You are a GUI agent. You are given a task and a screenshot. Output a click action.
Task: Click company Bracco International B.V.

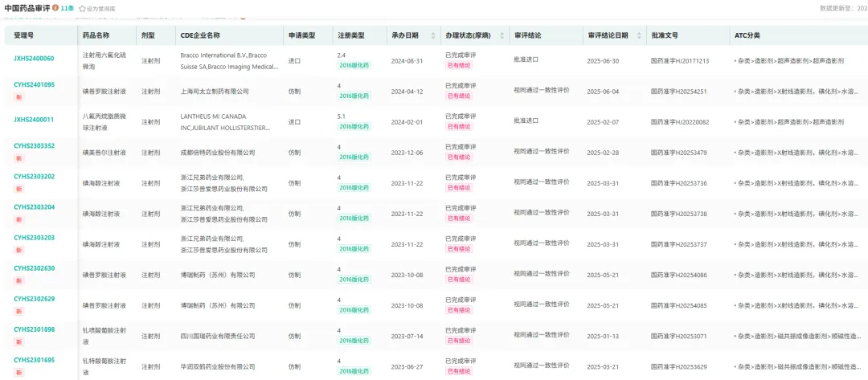point(213,55)
